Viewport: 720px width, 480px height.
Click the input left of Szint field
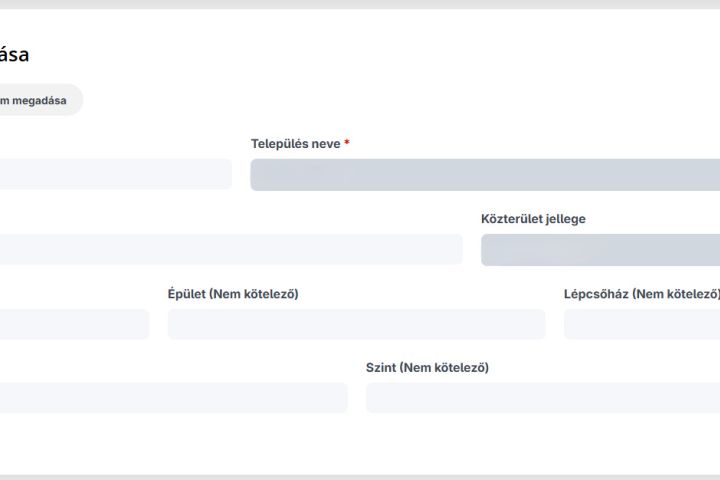pyautogui.click(x=173, y=398)
